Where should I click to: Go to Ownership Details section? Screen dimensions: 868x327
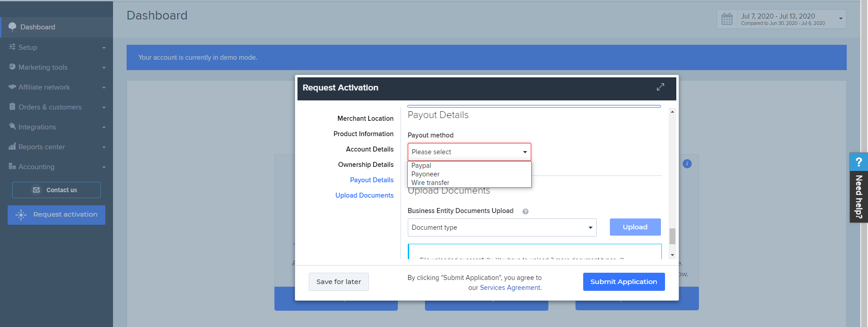tap(366, 165)
